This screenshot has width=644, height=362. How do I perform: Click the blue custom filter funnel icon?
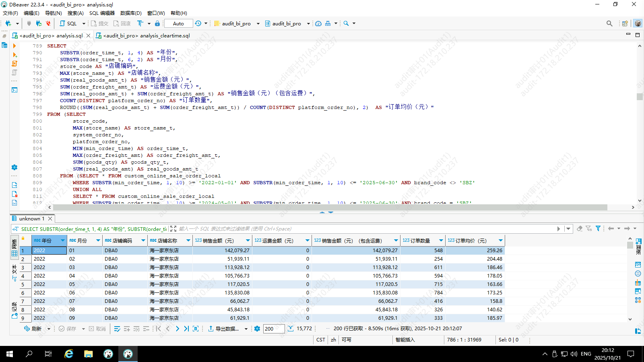598,228
